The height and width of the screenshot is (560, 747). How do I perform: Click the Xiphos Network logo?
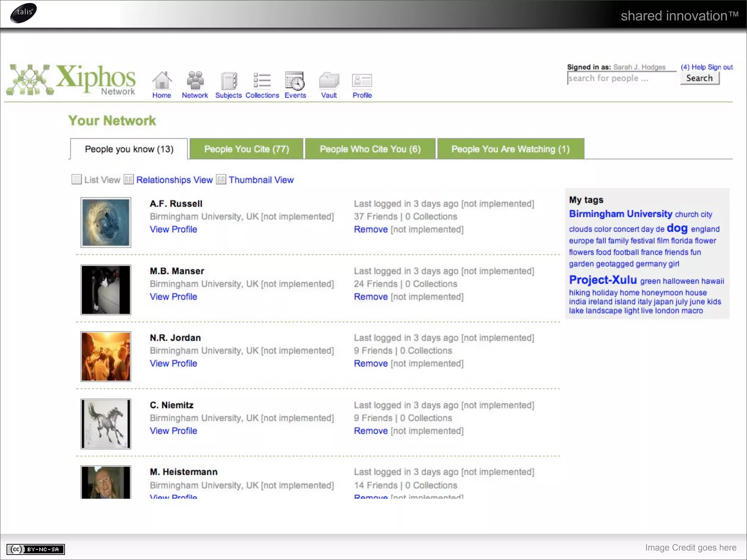coord(71,80)
